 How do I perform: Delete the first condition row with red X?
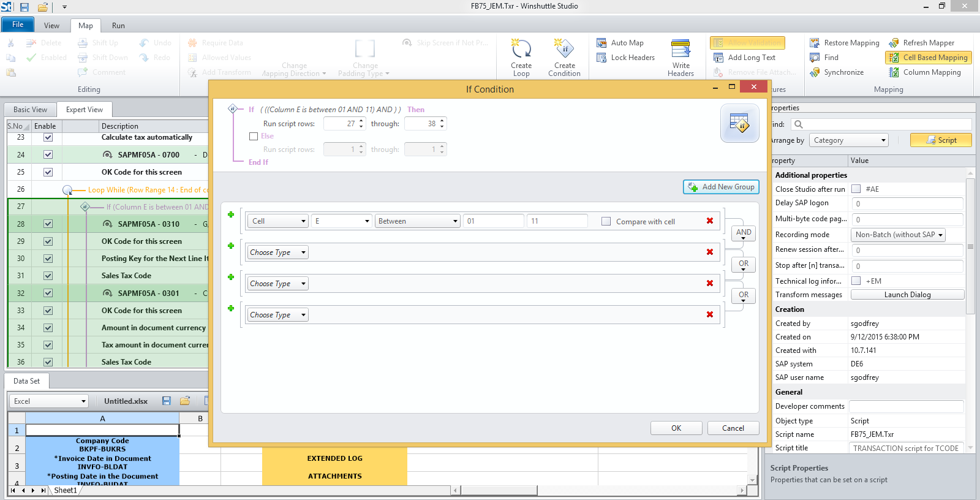(x=710, y=221)
